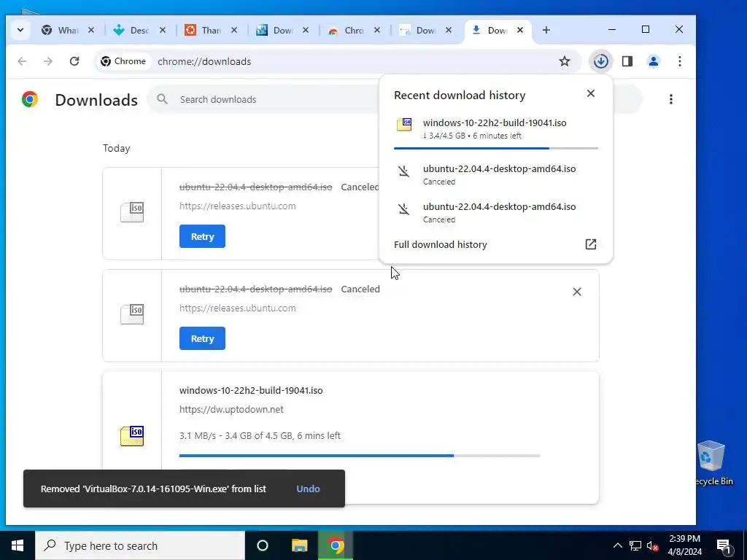Click the taskbar clock showing 2:39 PM

[684, 545]
